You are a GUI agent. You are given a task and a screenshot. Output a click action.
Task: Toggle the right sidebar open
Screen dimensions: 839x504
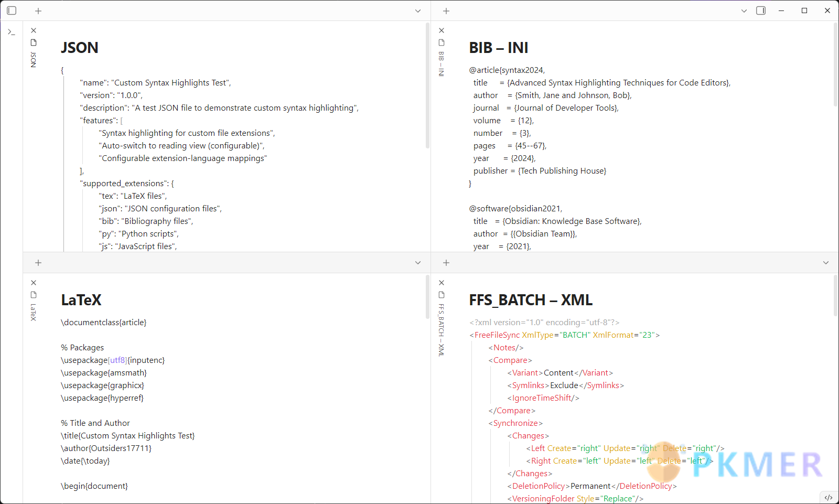(x=760, y=10)
